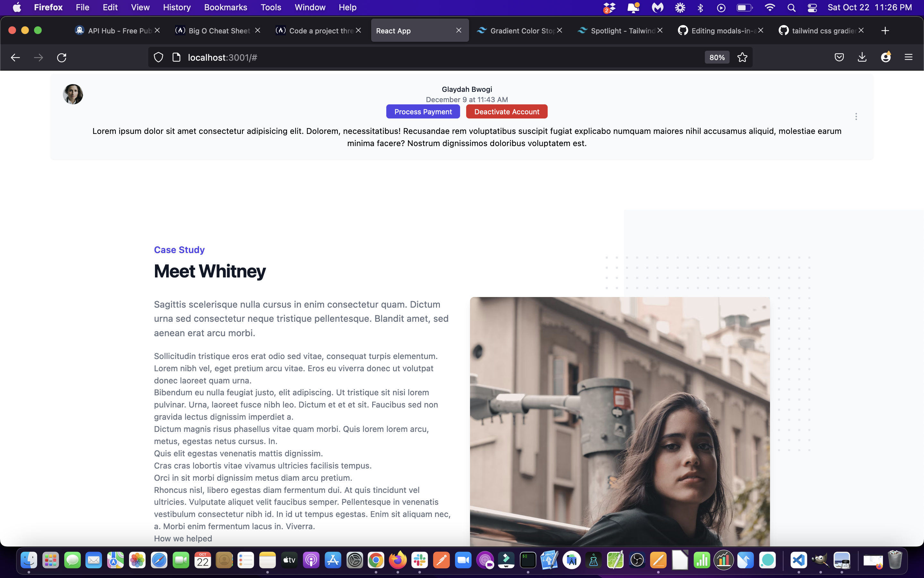The width and height of the screenshot is (924, 578).
Task: Open the three-dot options menu on the post card
Action: point(856,117)
